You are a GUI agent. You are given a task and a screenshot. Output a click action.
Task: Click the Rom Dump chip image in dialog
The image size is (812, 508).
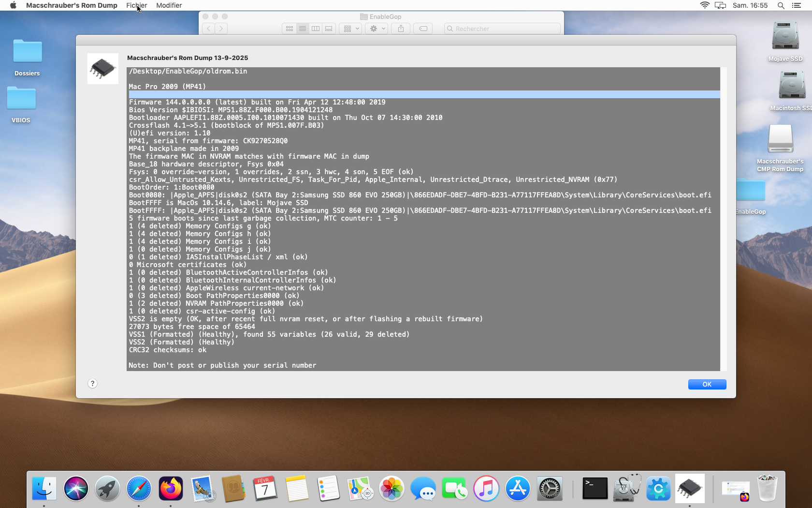103,69
